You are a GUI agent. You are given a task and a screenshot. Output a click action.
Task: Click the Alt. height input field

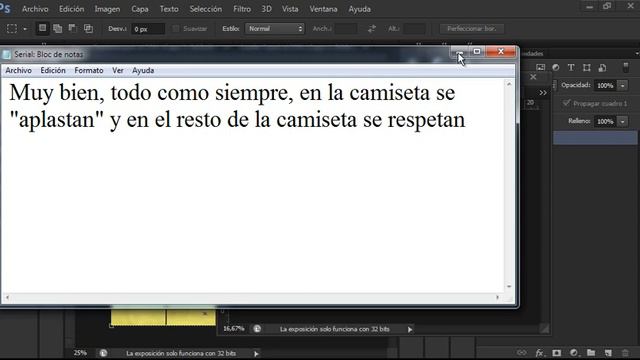click(414, 29)
